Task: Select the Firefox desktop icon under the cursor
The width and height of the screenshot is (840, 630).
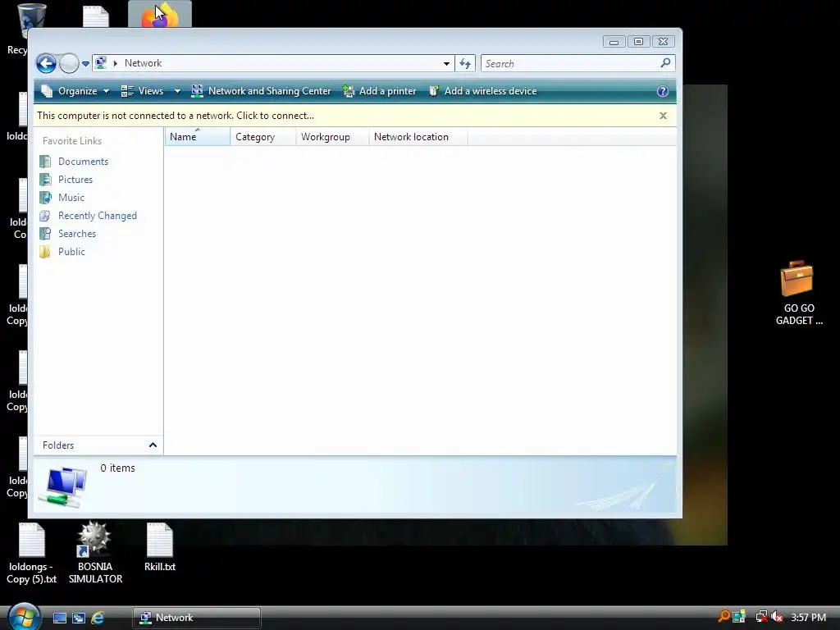Action: tap(160, 15)
